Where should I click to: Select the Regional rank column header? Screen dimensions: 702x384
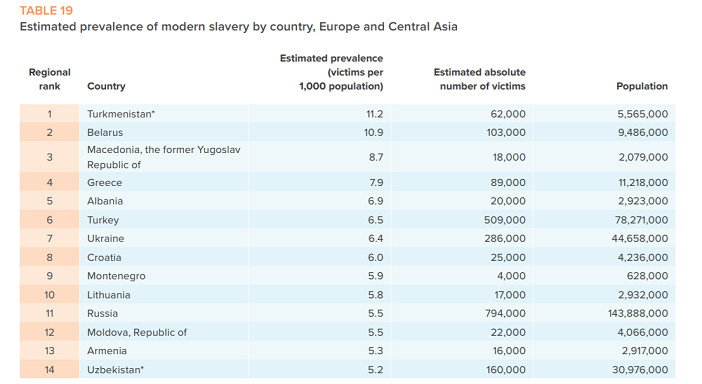(x=50, y=79)
